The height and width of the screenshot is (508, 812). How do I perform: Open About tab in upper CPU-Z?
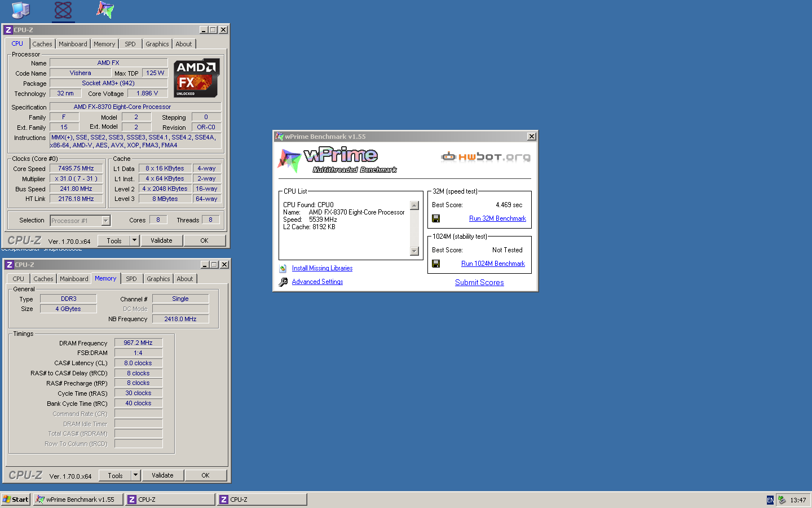pos(184,44)
